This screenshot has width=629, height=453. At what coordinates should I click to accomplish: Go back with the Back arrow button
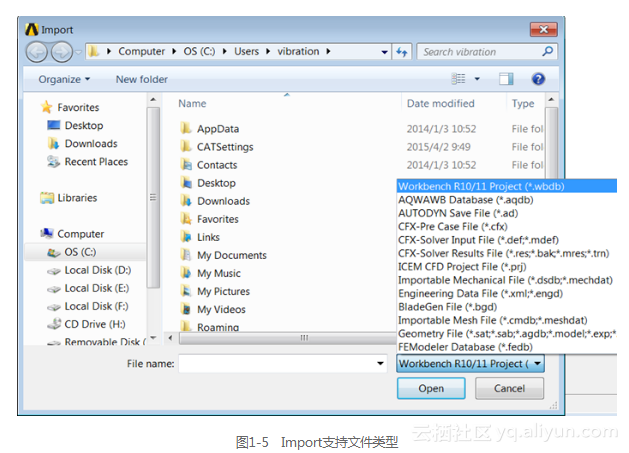click(x=37, y=52)
